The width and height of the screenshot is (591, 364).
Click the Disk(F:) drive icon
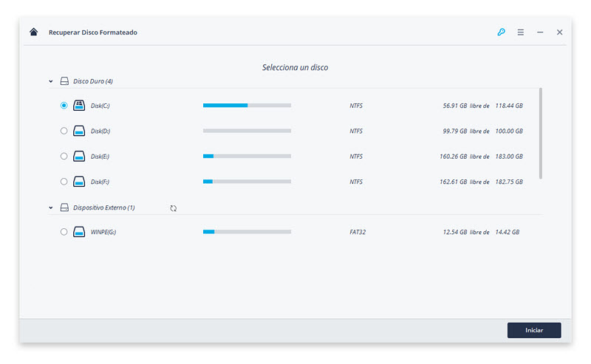pos(79,182)
